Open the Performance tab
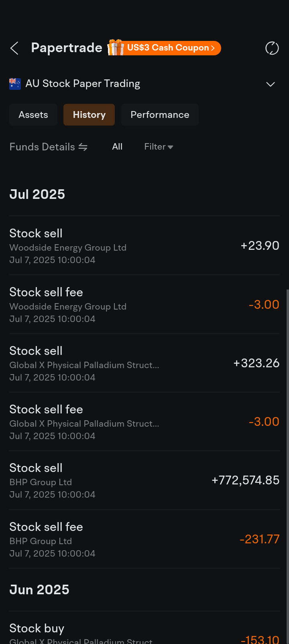The width and height of the screenshot is (289, 644). click(160, 115)
